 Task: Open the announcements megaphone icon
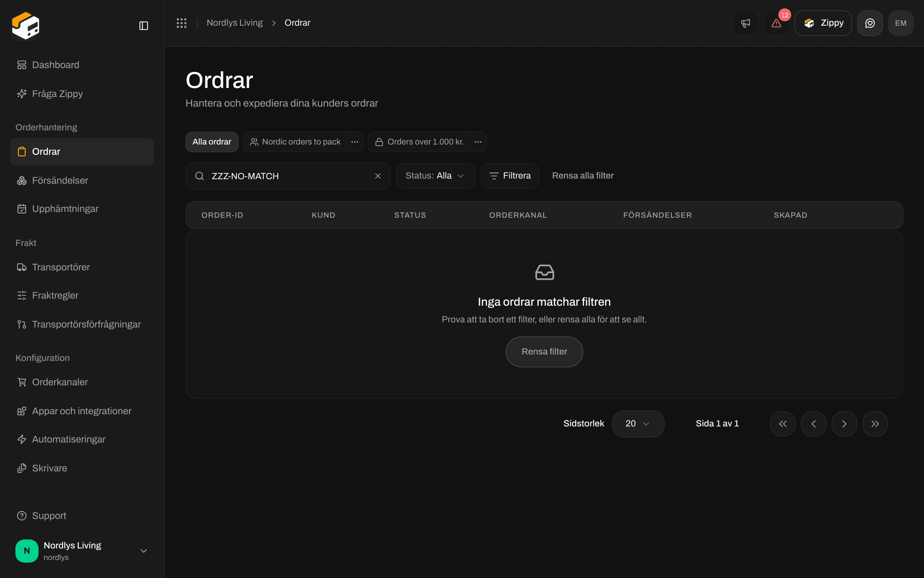coord(745,23)
